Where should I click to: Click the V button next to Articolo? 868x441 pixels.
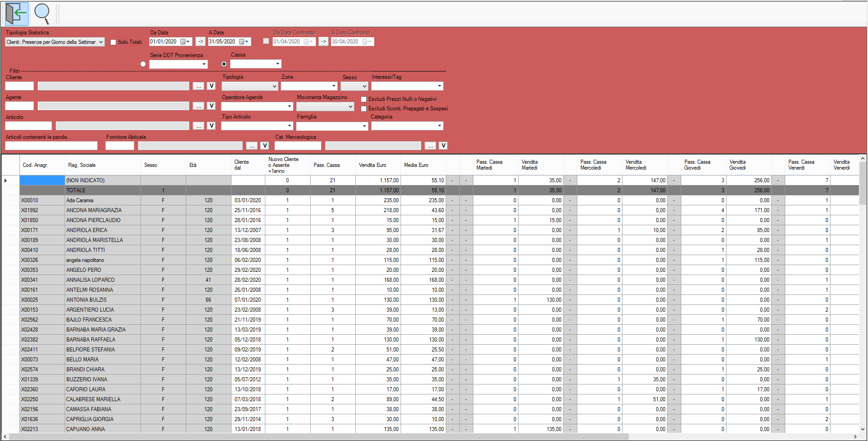[211, 126]
